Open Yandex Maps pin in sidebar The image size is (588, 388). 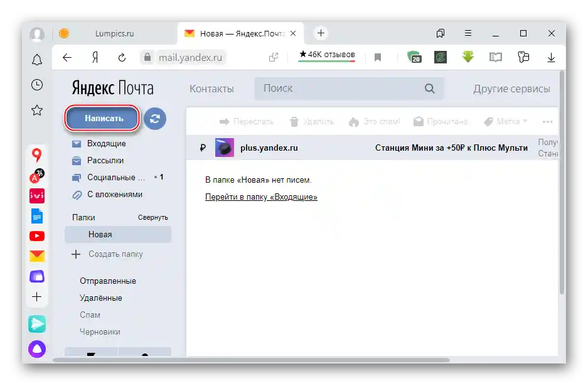pos(36,154)
